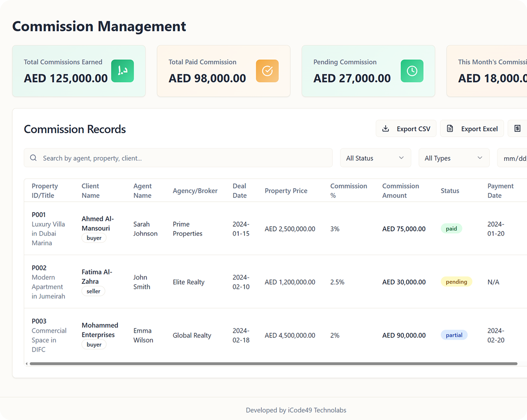The width and height of the screenshot is (527, 420).
Task: Click the document icon in Export Excel
Action: tap(450, 128)
